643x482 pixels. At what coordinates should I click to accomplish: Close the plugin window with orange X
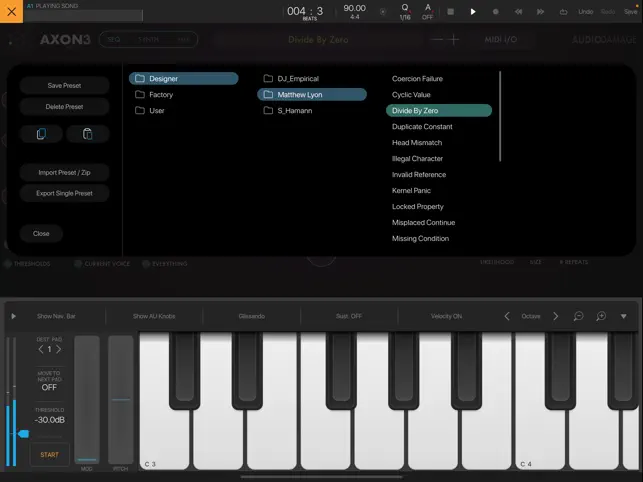click(11, 11)
